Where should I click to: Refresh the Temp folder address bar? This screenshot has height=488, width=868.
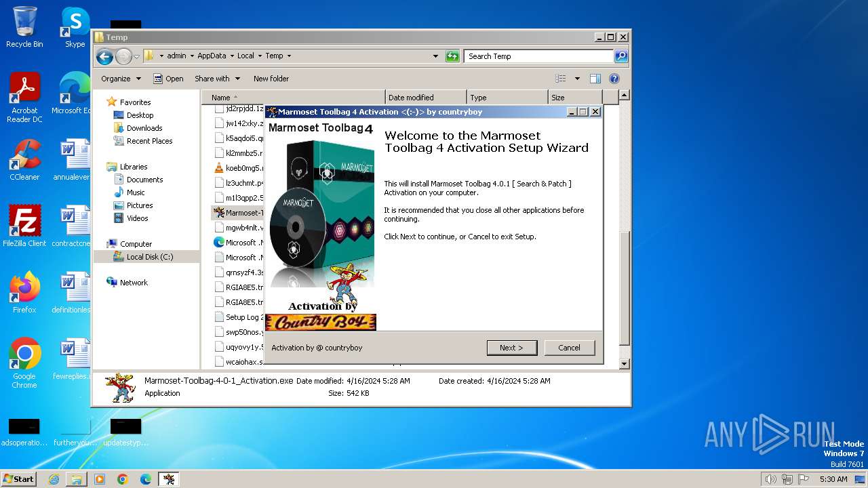coord(452,56)
